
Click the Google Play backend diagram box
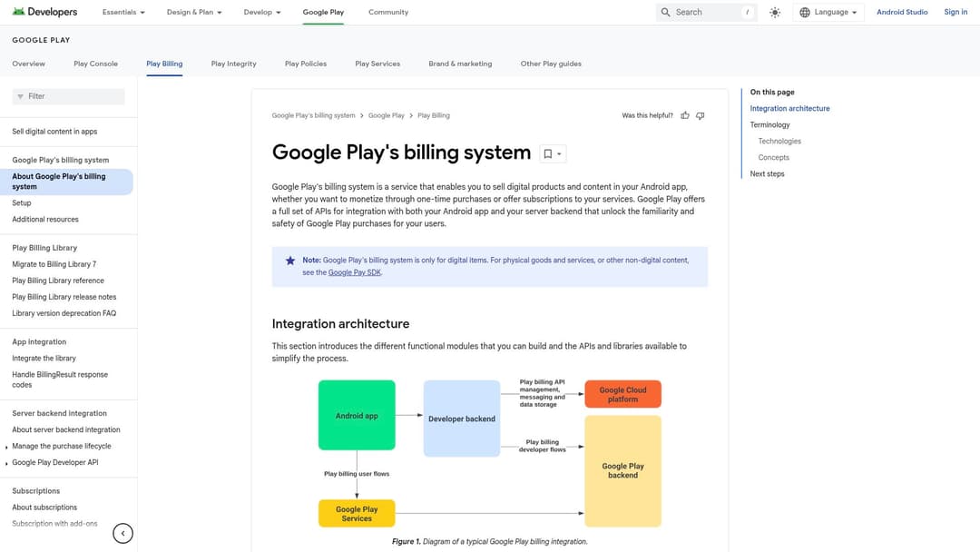coord(623,470)
